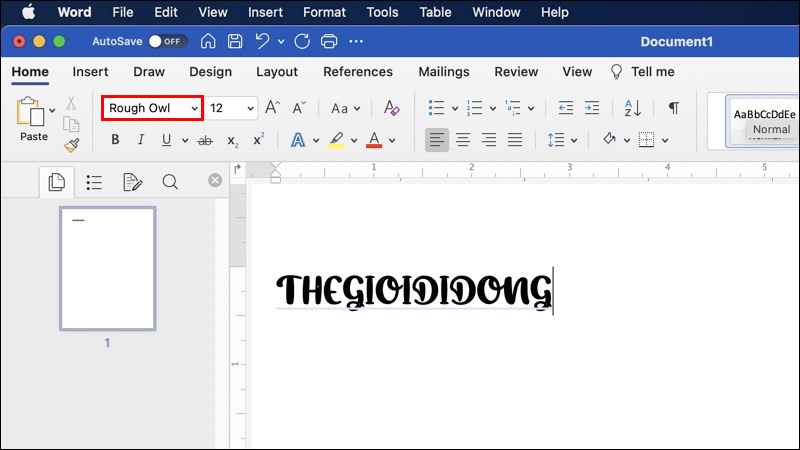This screenshot has height=450, width=800.
Task: Expand the Paste options arrow
Action: point(52,110)
